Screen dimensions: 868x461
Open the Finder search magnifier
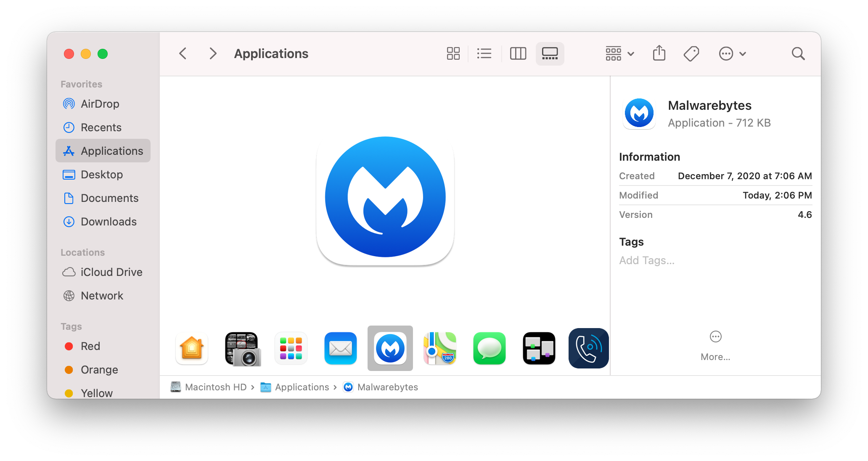tap(798, 53)
